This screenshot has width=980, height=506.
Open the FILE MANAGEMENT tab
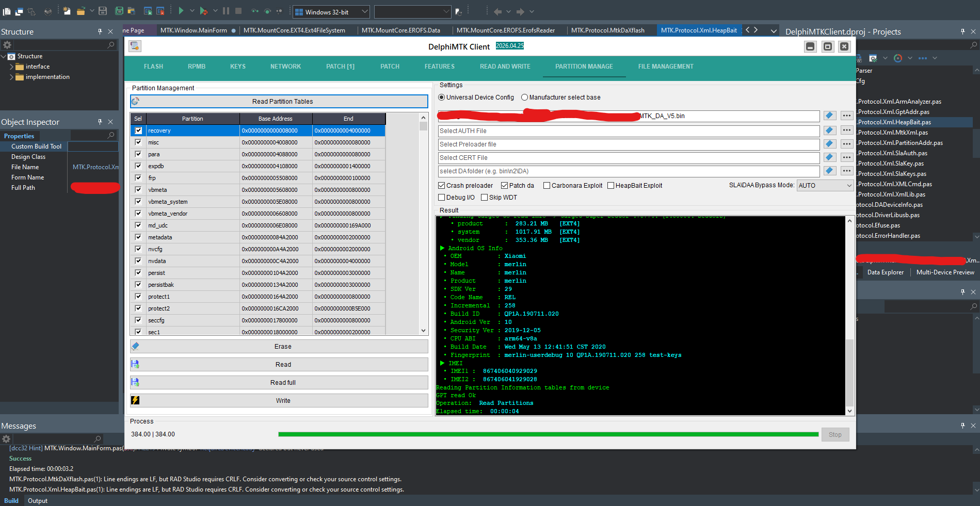(665, 67)
